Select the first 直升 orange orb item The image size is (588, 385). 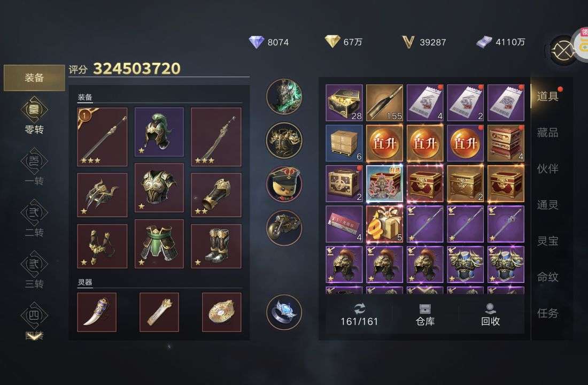coord(384,143)
